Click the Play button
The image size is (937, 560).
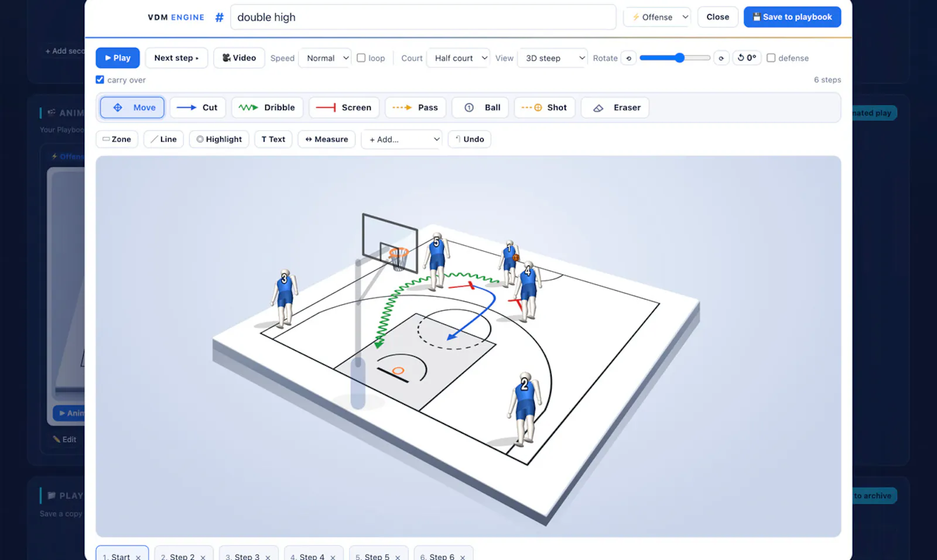point(118,58)
